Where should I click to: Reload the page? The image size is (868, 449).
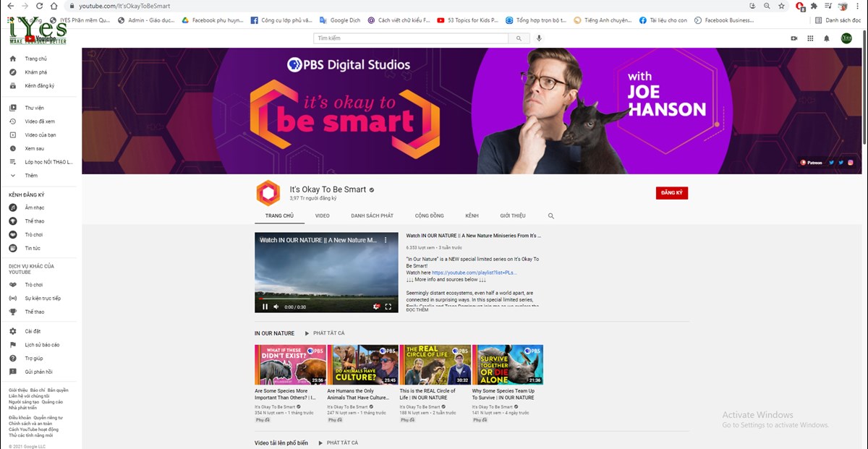pos(38,6)
